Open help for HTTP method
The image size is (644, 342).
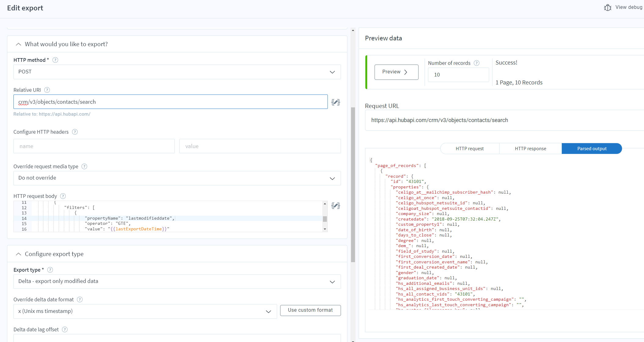click(x=55, y=60)
